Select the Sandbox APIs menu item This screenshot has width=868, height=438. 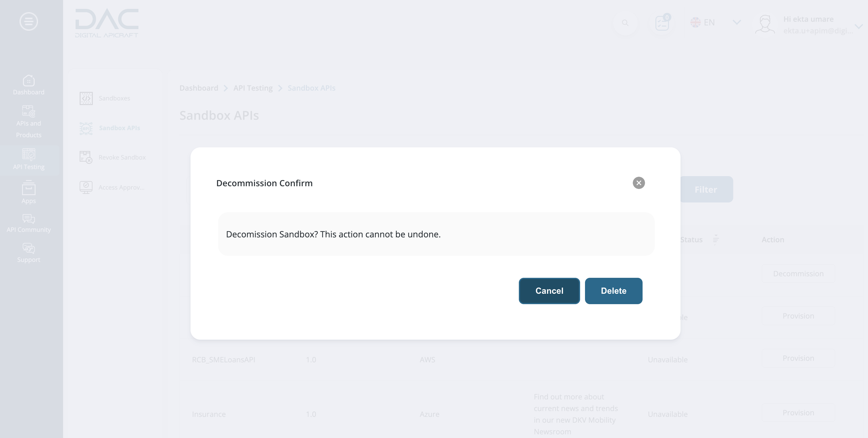pyautogui.click(x=119, y=127)
